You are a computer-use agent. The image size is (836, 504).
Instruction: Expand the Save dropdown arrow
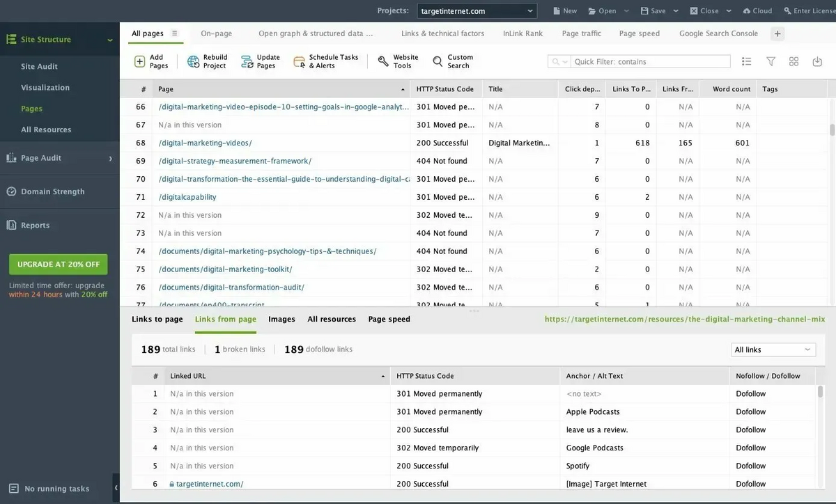pyautogui.click(x=677, y=11)
